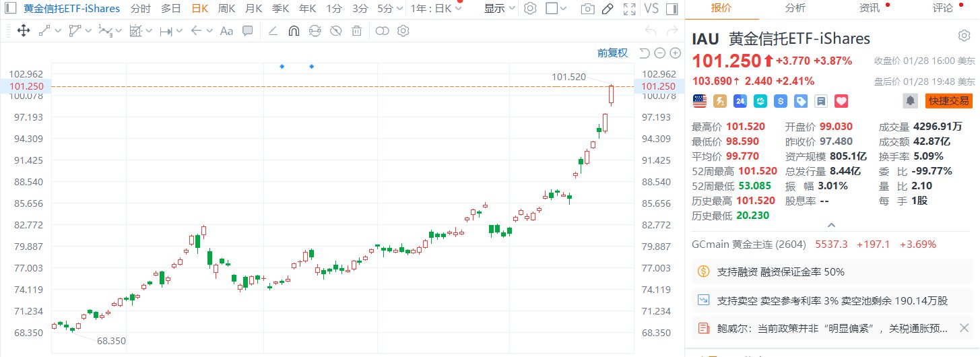Click the trash icon to delete drawings
Image resolution: width=980 pixels, height=357 pixels.
pyautogui.click(x=357, y=31)
